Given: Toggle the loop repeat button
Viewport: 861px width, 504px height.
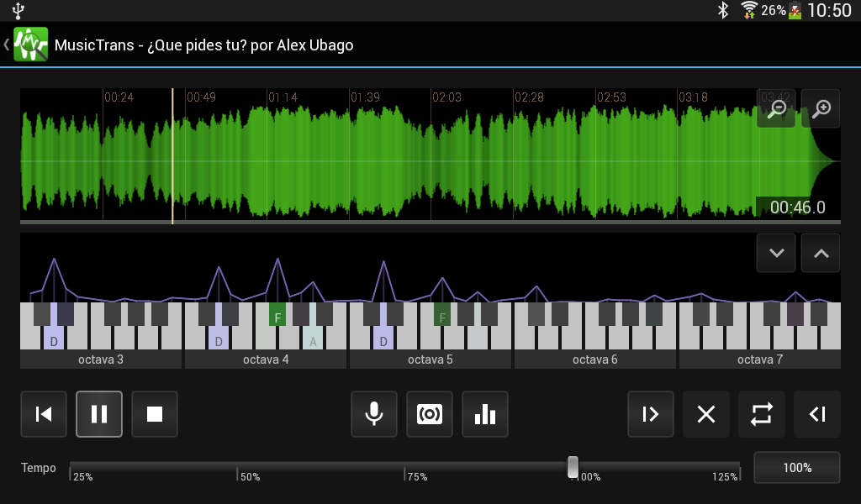Looking at the screenshot, I should coord(762,414).
